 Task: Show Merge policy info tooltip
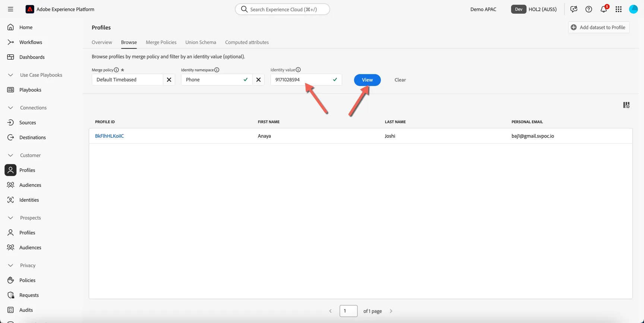pos(116,70)
